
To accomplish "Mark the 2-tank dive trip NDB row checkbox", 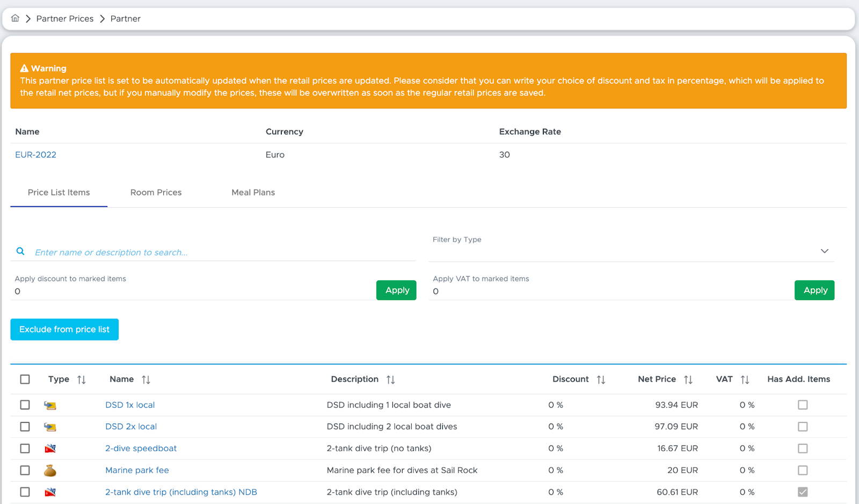I will [25, 492].
